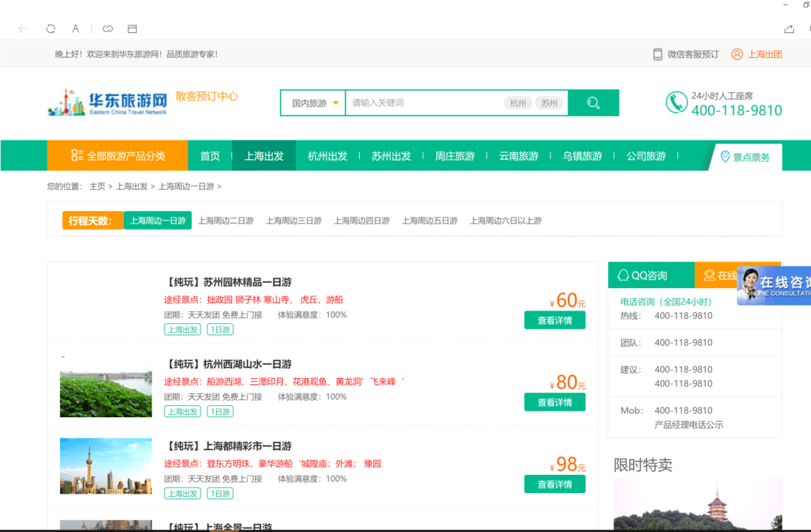The width and height of the screenshot is (811, 532).
Task: Click the share icon in browser toolbar
Action: 788,29
